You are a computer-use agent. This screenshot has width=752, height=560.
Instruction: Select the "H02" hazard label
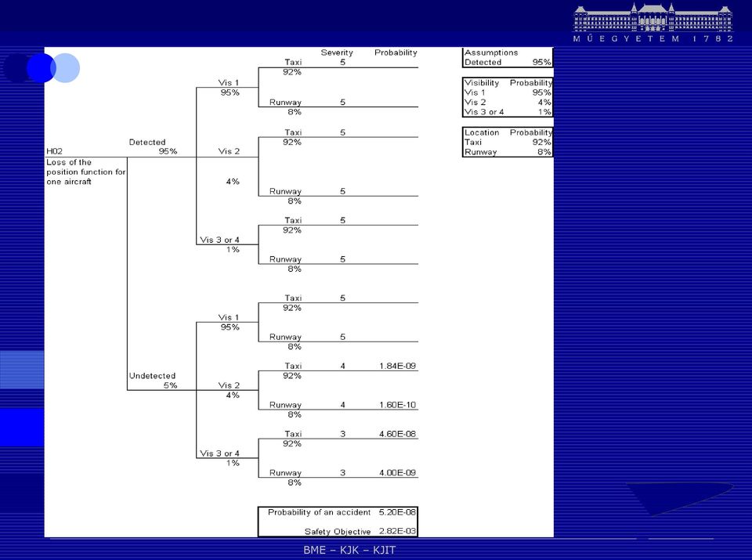54,151
